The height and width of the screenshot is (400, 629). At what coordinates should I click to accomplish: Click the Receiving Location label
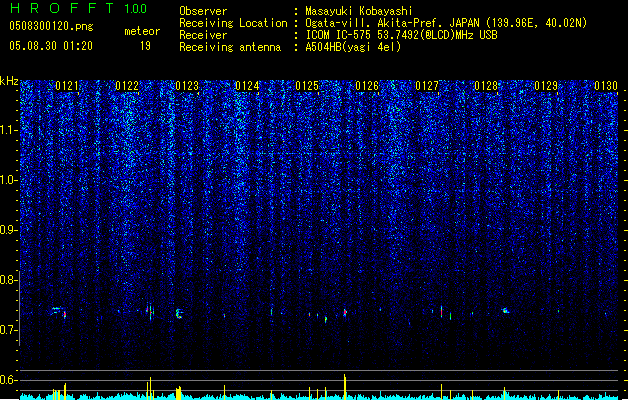233,23
